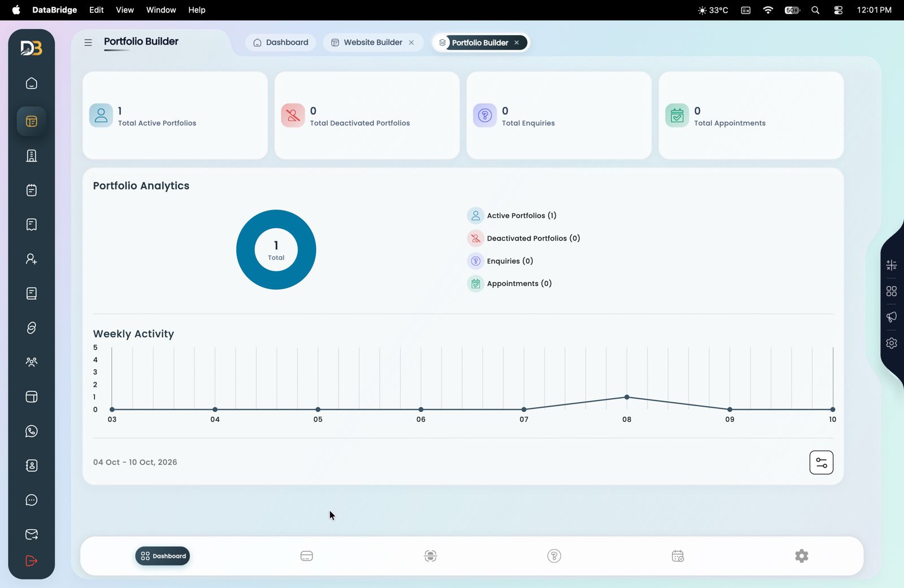The height and width of the screenshot is (588, 904).
Task: Open the mail envelope icon in the left sidebar
Action: pyautogui.click(x=32, y=534)
